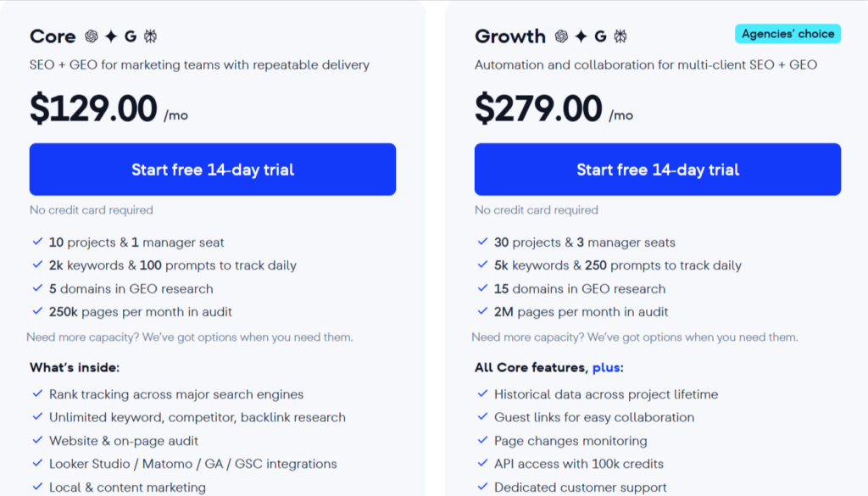Start the Growth plan free 14-day trial
The image size is (868, 496).
click(x=658, y=170)
